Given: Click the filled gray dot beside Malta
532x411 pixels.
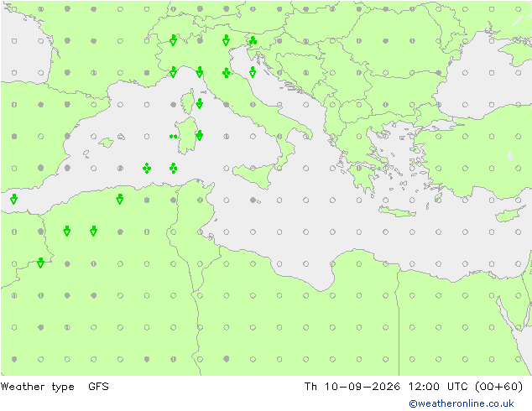Looking at the screenshot, I should [x=253, y=200].
